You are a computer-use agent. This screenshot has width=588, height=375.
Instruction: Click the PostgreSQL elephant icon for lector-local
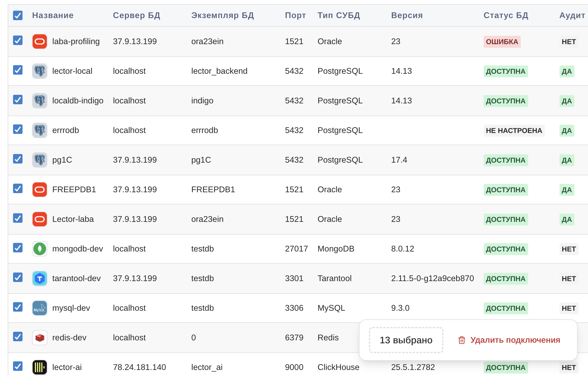click(x=39, y=71)
